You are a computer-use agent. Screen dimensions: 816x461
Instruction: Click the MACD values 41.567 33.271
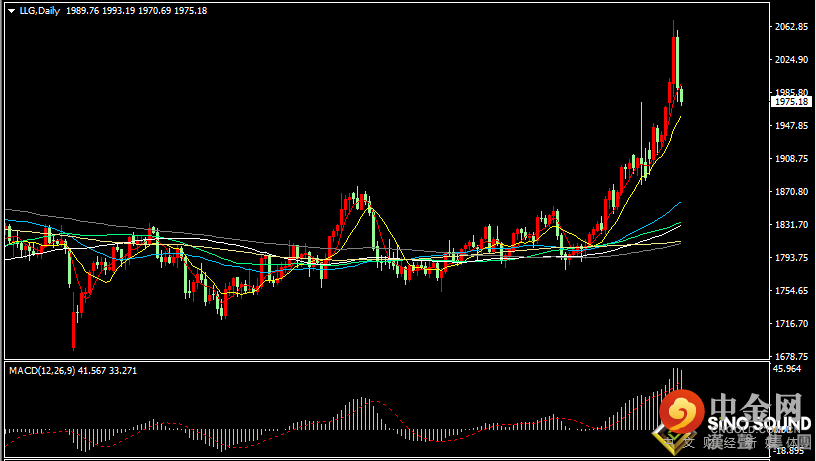[x=107, y=370]
